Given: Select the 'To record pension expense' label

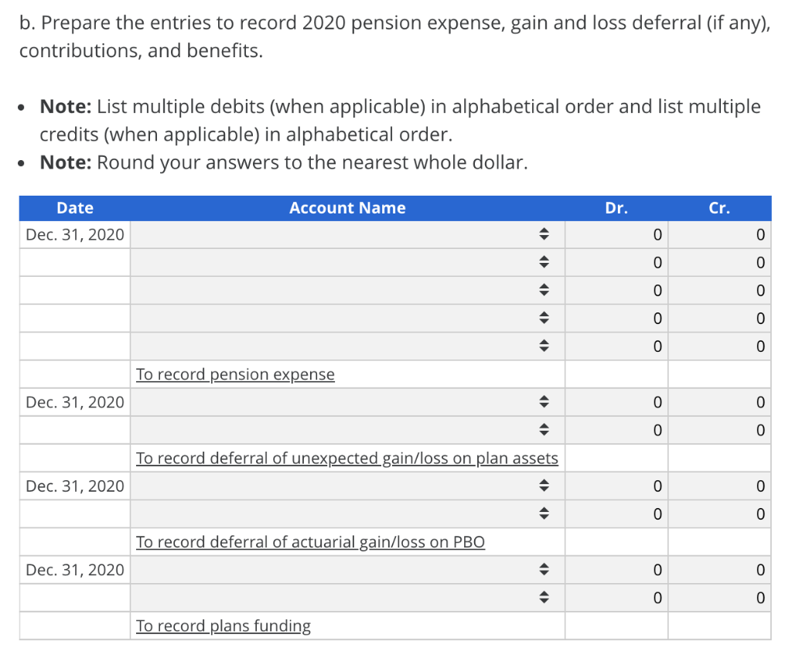Looking at the screenshot, I should click(x=235, y=374).
